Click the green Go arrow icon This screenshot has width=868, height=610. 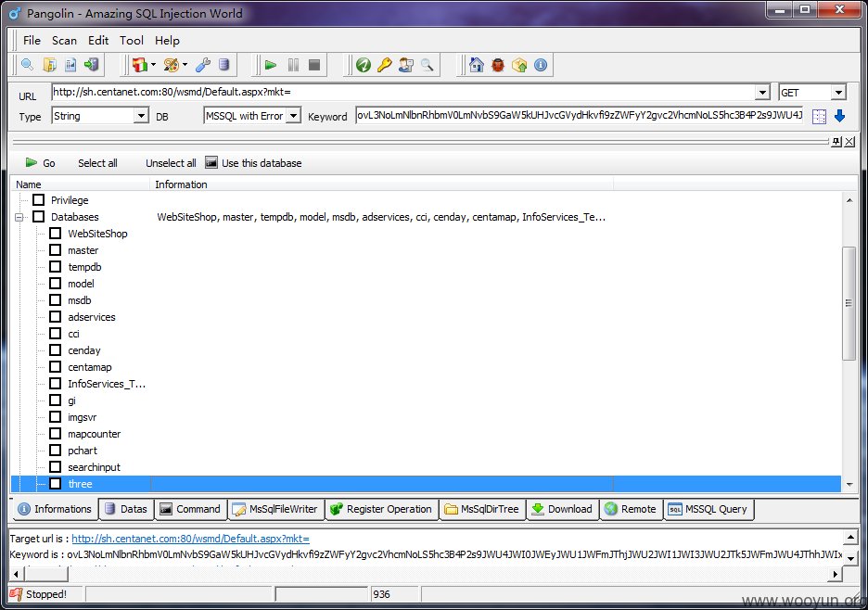point(31,162)
